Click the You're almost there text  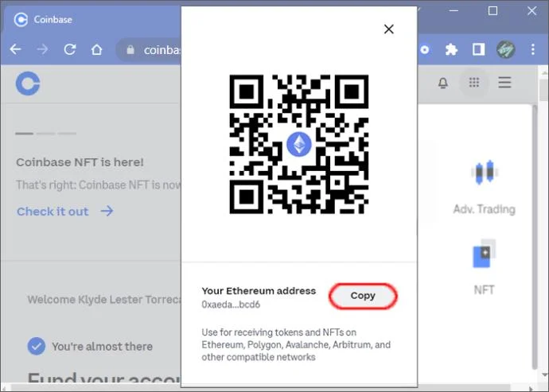click(x=102, y=347)
